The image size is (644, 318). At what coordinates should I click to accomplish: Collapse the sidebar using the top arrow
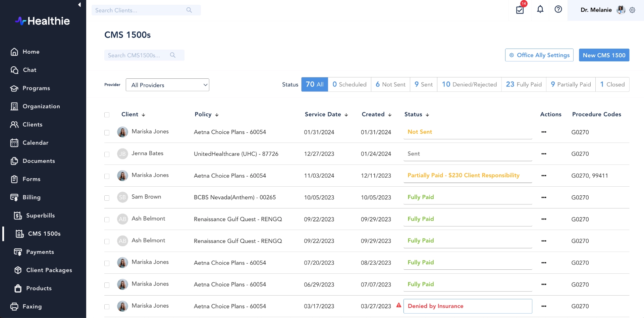tap(79, 5)
